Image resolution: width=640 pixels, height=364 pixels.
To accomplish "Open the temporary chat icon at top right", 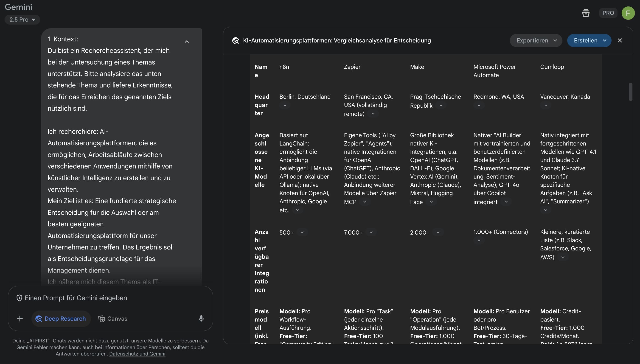I will point(586,13).
